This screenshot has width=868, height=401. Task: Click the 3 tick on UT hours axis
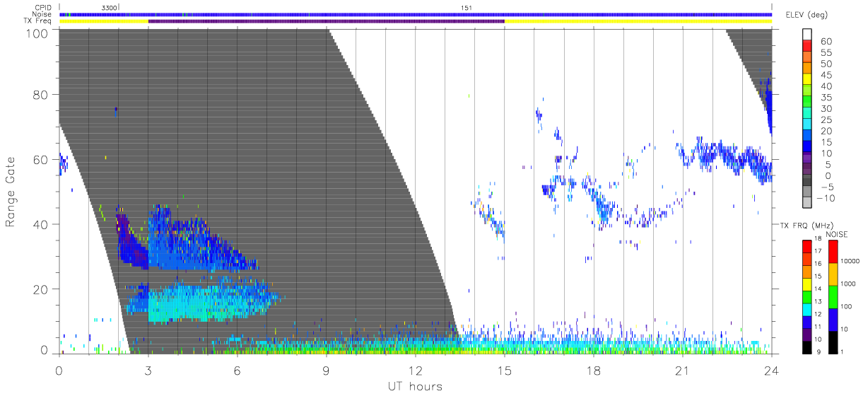pos(148,371)
